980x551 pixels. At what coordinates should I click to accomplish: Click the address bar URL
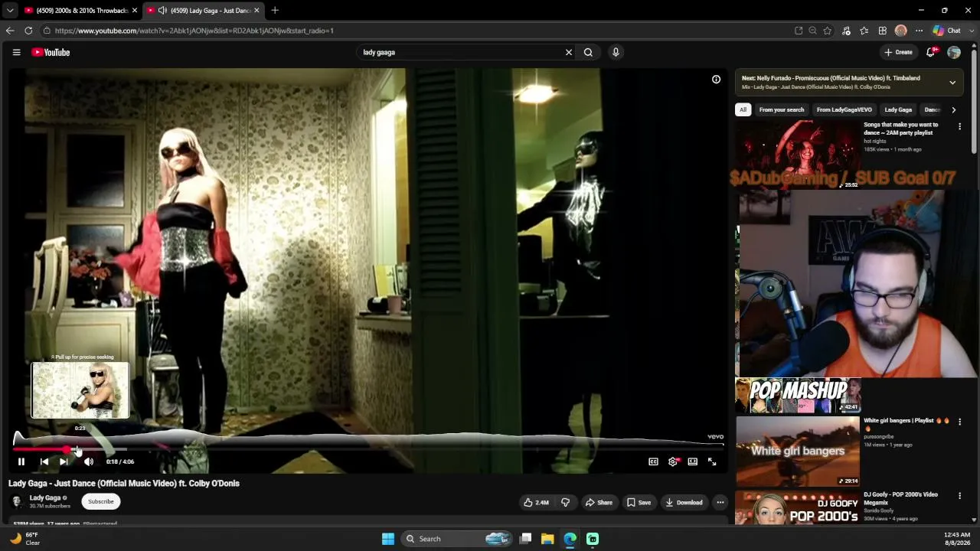click(194, 31)
